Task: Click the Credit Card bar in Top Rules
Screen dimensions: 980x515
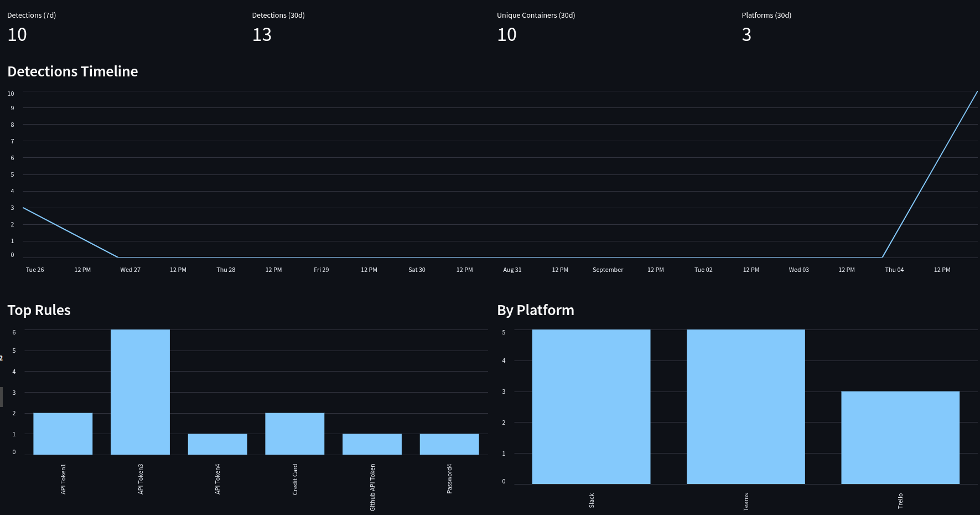Action: point(295,434)
